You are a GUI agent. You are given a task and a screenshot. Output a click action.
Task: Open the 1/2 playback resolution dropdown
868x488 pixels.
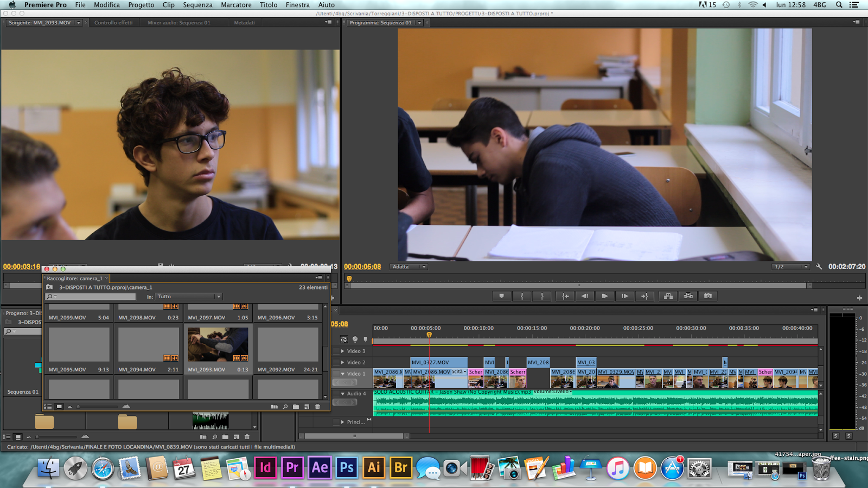click(x=790, y=267)
